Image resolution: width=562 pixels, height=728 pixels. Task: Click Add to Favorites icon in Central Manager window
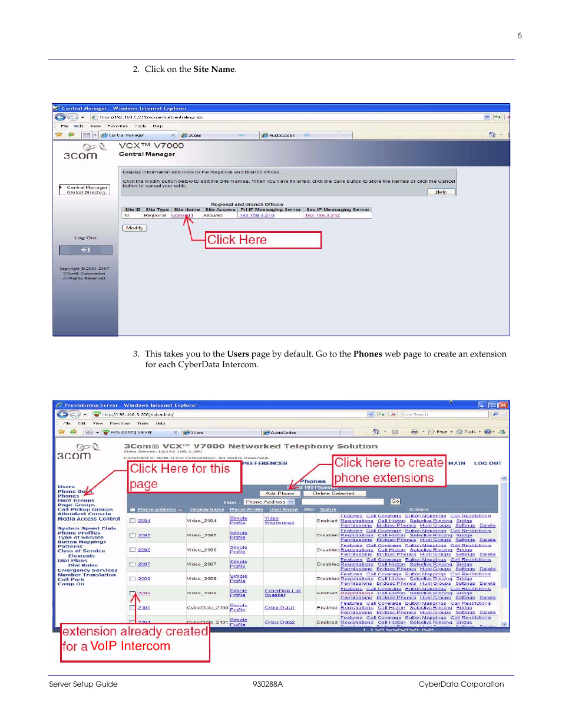[72, 135]
